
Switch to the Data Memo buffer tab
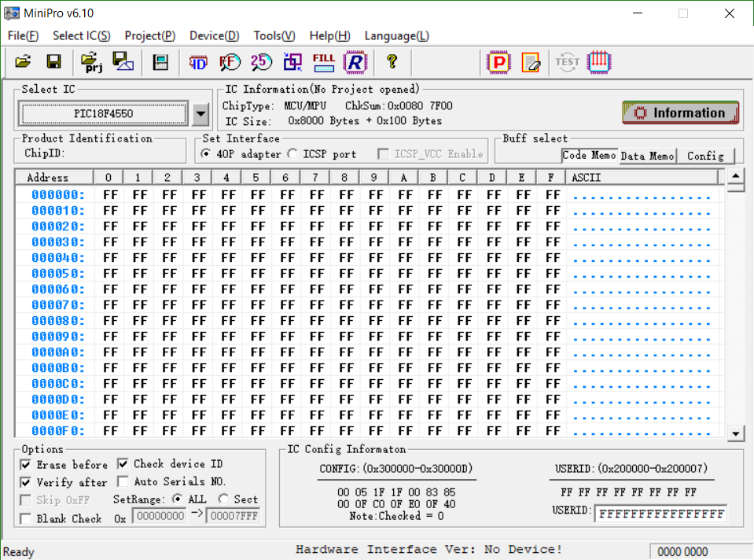click(647, 156)
